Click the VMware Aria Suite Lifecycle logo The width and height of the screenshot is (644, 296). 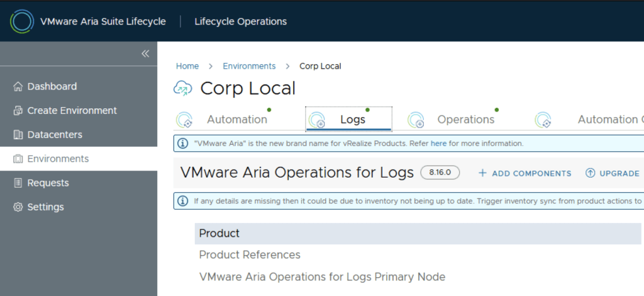[22, 21]
